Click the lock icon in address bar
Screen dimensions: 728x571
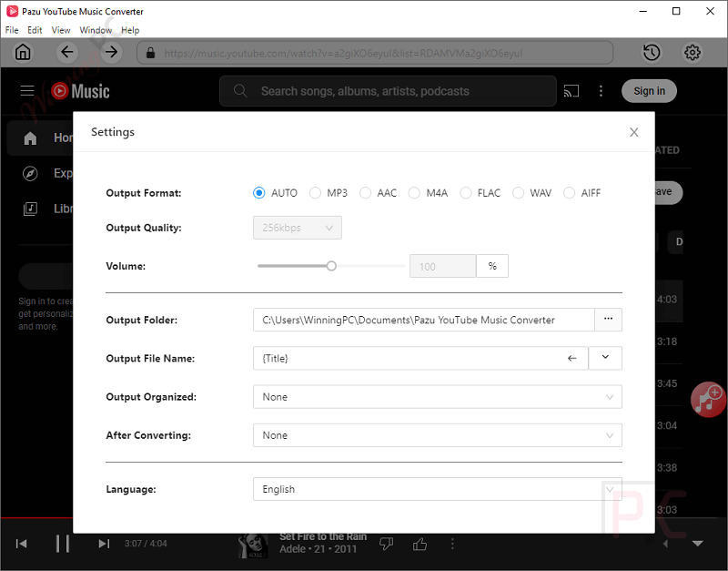(x=150, y=53)
